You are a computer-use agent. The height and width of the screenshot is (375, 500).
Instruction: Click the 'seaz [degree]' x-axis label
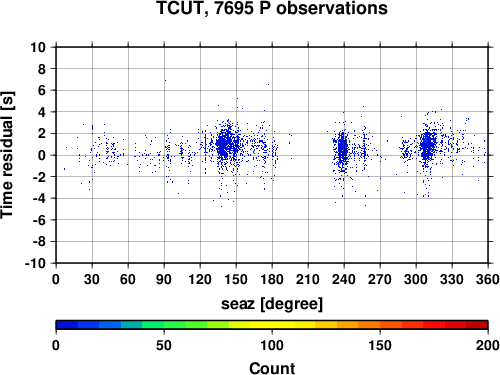tap(272, 304)
